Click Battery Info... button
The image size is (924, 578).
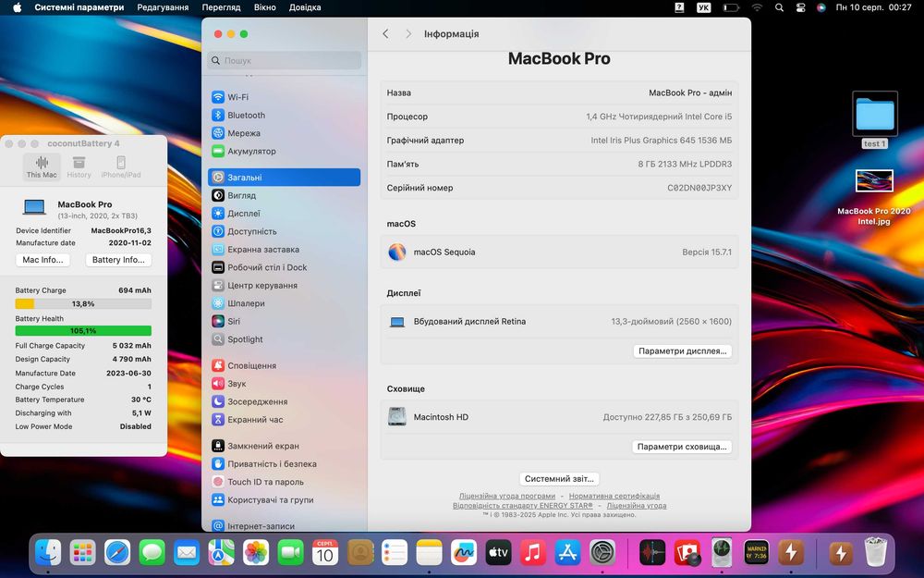tap(118, 260)
